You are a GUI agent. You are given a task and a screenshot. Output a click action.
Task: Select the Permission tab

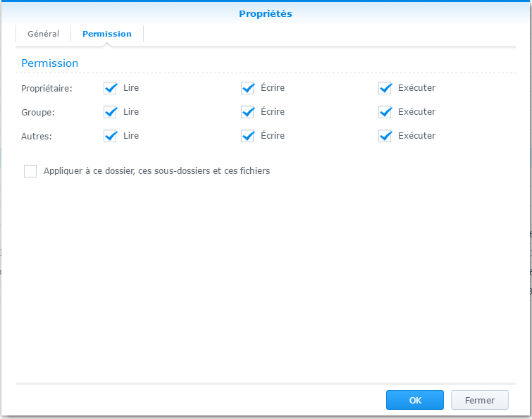(106, 34)
